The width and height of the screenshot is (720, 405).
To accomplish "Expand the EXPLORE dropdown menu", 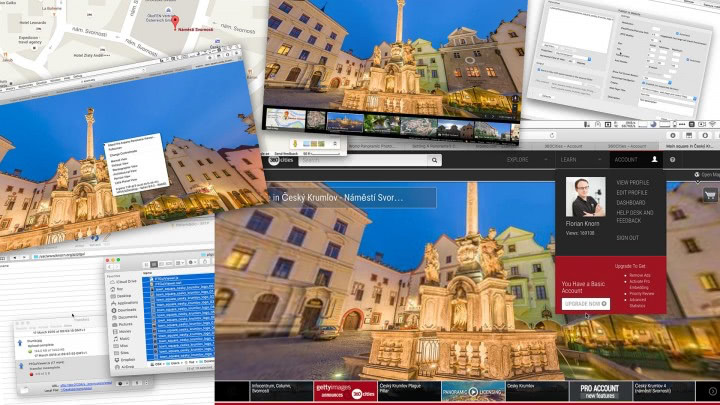I will tap(521, 159).
